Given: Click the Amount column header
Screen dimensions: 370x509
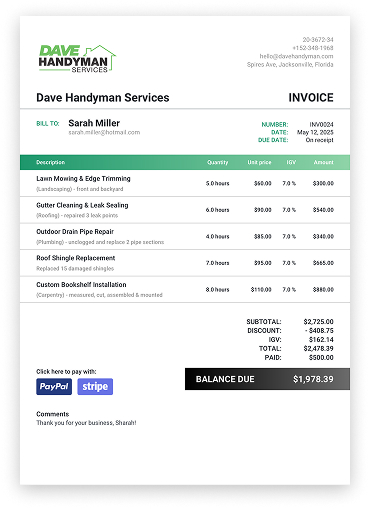Looking at the screenshot, I should 323,162.
